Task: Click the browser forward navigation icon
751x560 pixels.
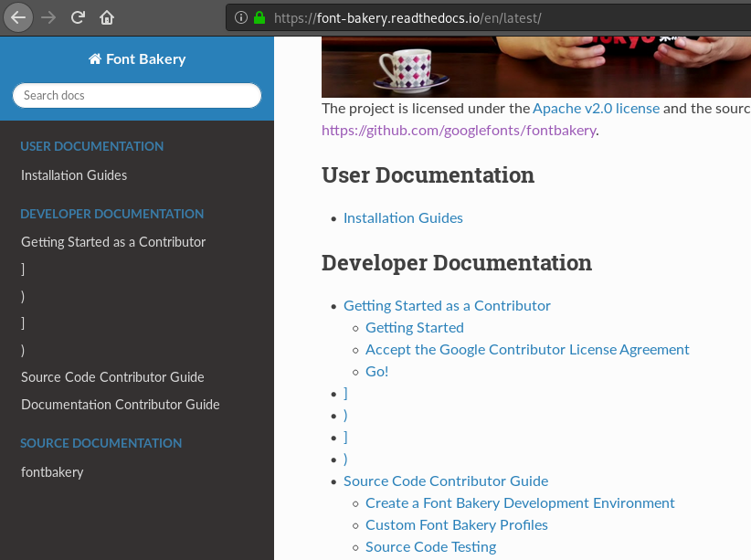Action: 48,17
